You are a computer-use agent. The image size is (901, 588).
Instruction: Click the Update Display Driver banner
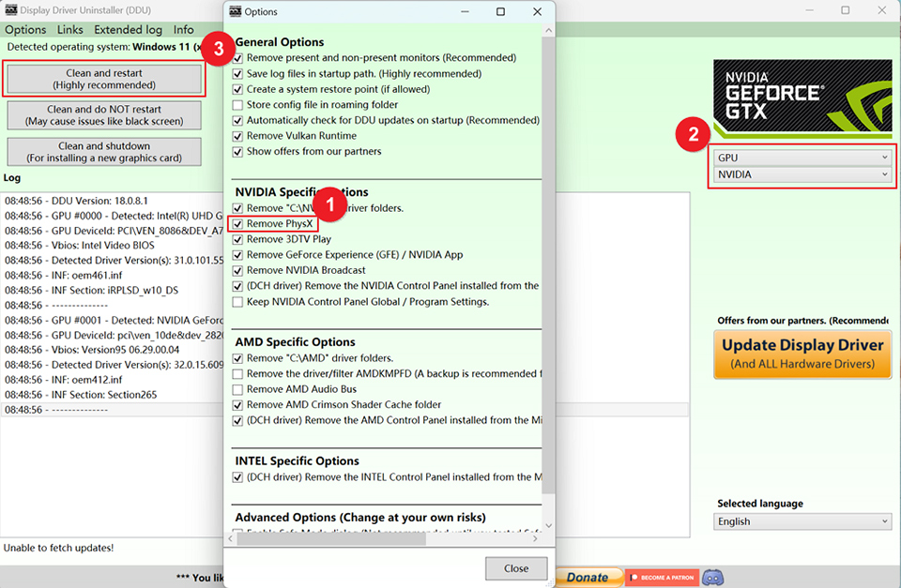802,353
